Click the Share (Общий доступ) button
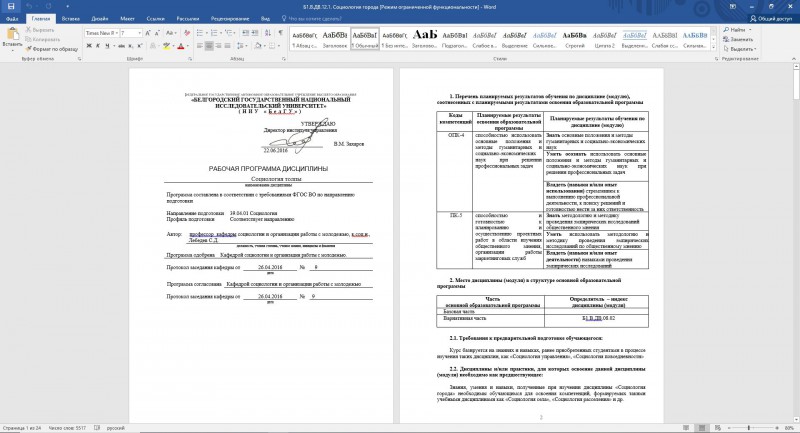 tap(771, 19)
